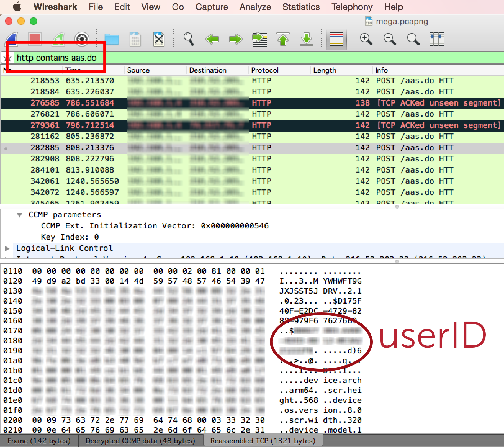This screenshot has width=504, height=447.
Task: Jump to the first packet icon
Action: point(283,39)
